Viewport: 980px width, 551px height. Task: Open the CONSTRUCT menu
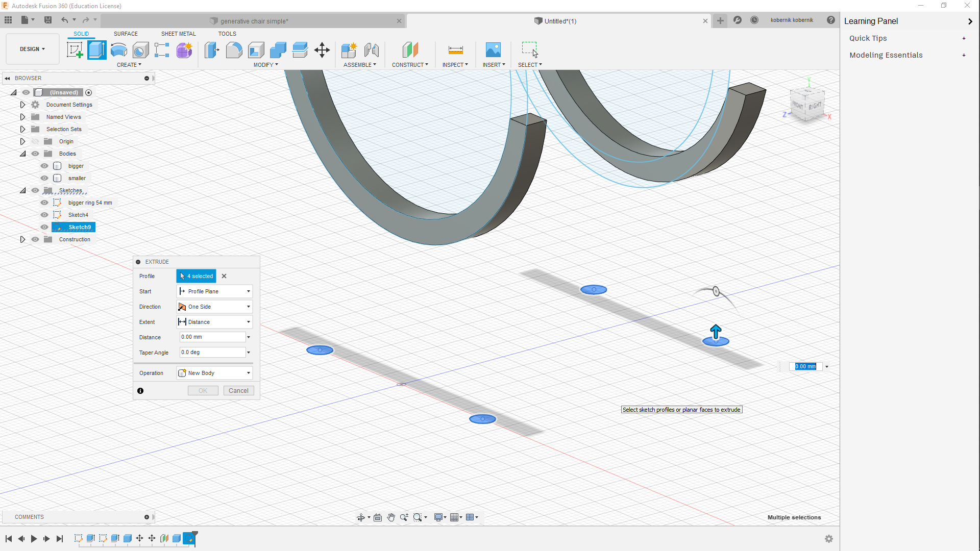(410, 64)
